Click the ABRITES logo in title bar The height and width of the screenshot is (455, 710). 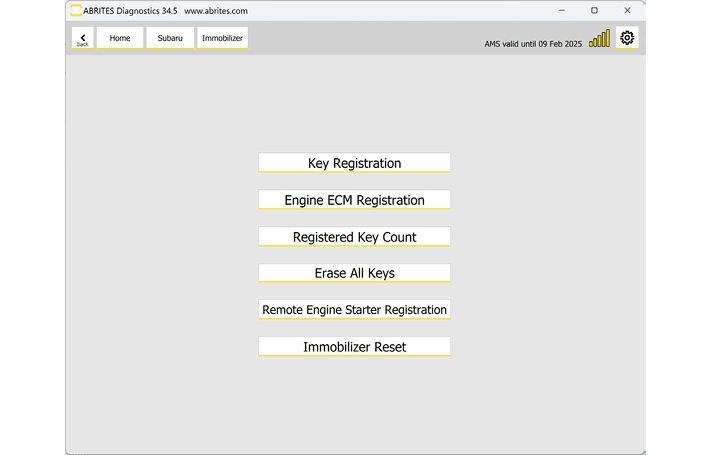76,11
